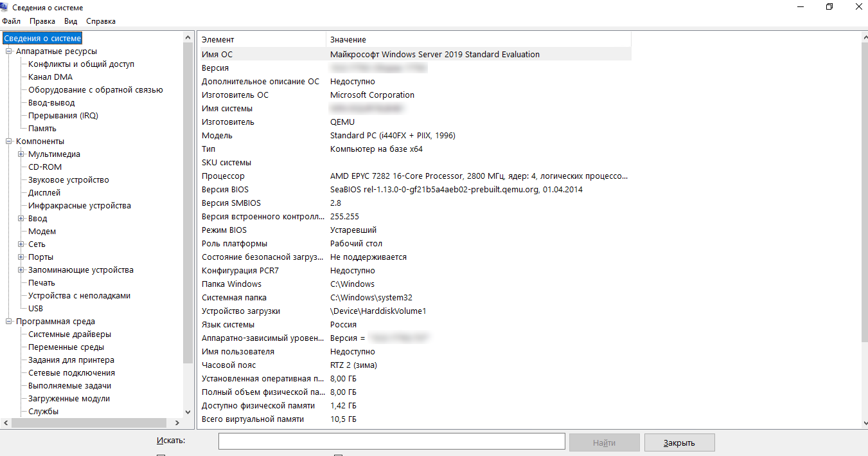Select Конфликты и общий доступ

click(81, 64)
